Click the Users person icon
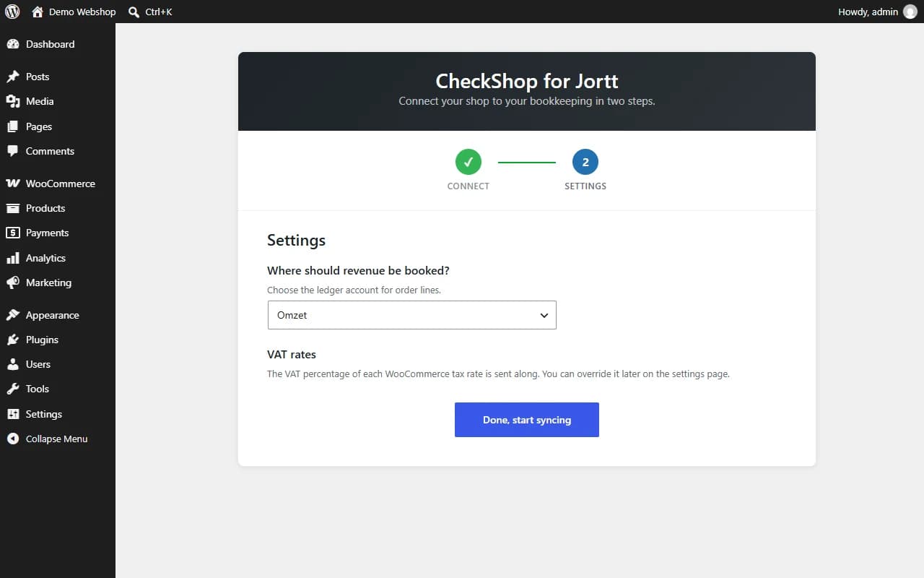Image resolution: width=924 pixels, height=578 pixels. coord(13,364)
